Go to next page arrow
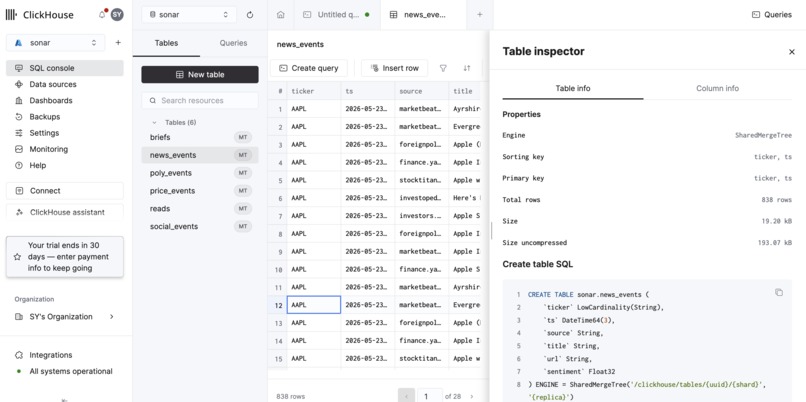The width and height of the screenshot is (806, 402). pyautogui.click(x=472, y=396)
